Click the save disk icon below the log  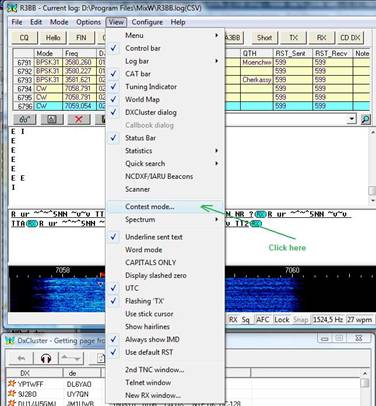pyautogui.click(x=52, y=119)
